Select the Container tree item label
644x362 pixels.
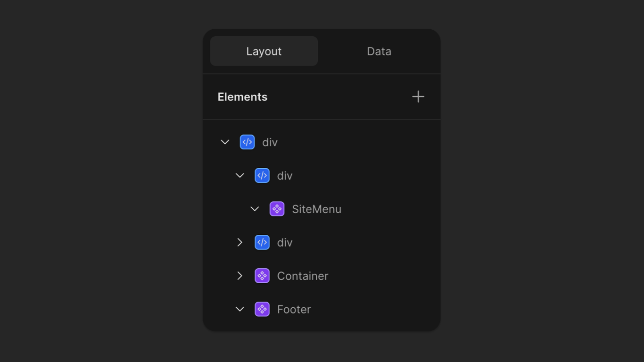coord(302,276)
